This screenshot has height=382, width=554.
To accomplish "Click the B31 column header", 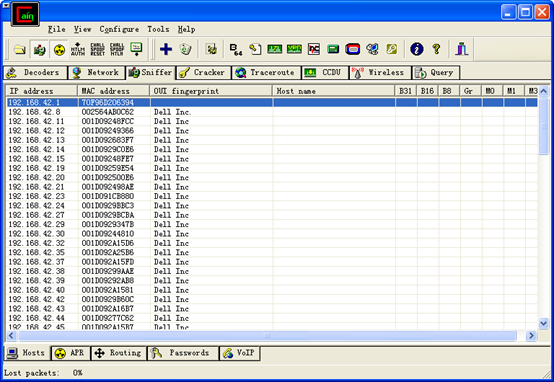I will coord(406,91).
